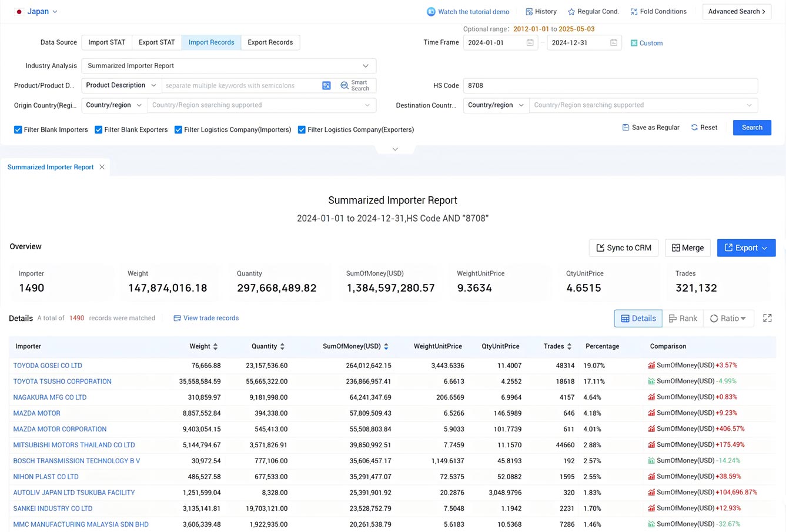786x532 pixels.
Task: Sort by Weight column arrows
Action: pos(215,347)
